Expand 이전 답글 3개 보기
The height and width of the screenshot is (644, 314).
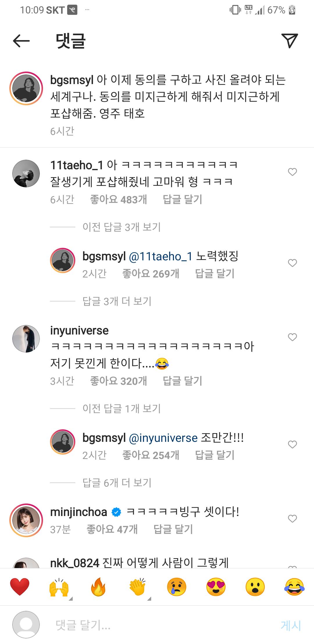[122, 227]
